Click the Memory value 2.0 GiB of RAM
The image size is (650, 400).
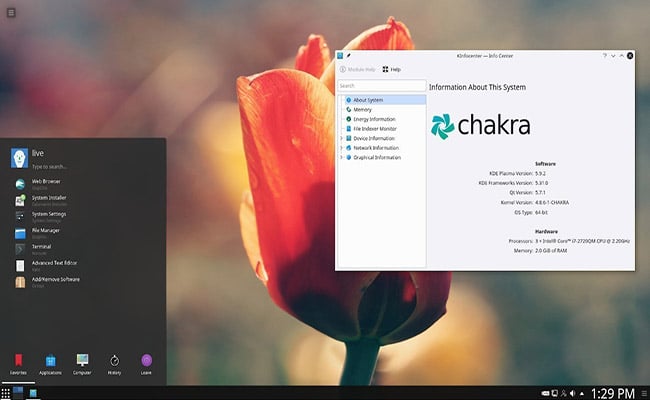coord(551,250)
